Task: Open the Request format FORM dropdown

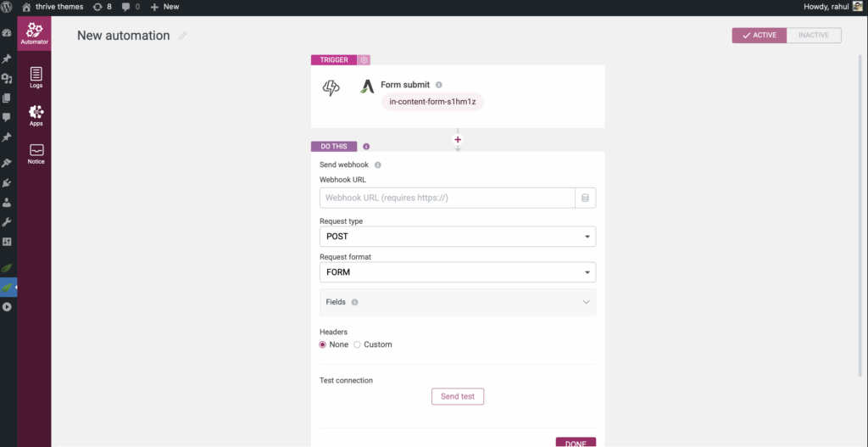Action: pos(457,272)
